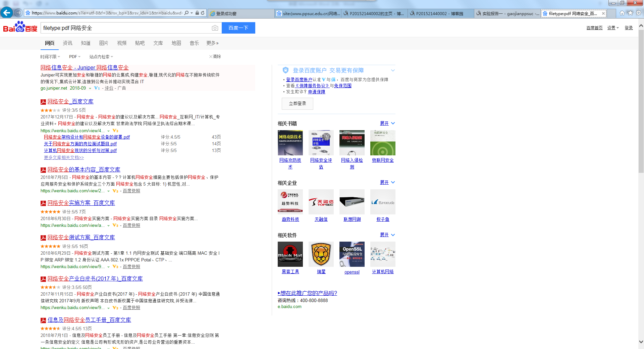Open 物联网安全 book cover
Screen dimensions: 644x349
(x=383, y=143)
